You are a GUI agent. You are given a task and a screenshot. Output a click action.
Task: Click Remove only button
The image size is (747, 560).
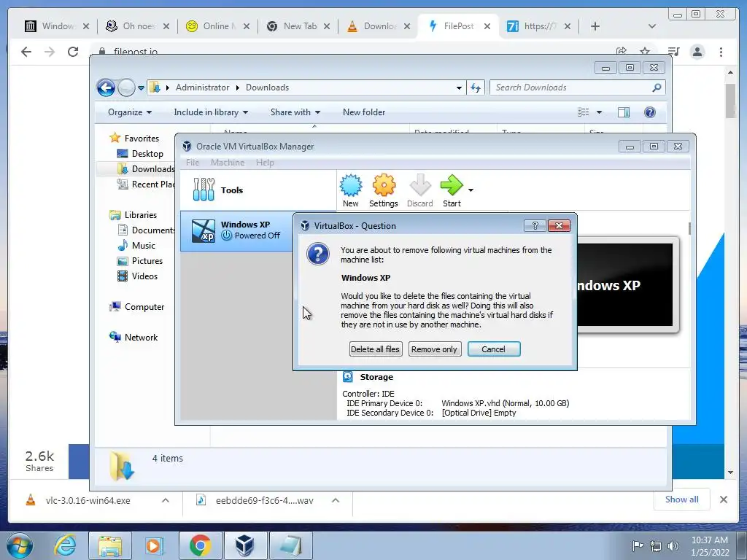434,349
